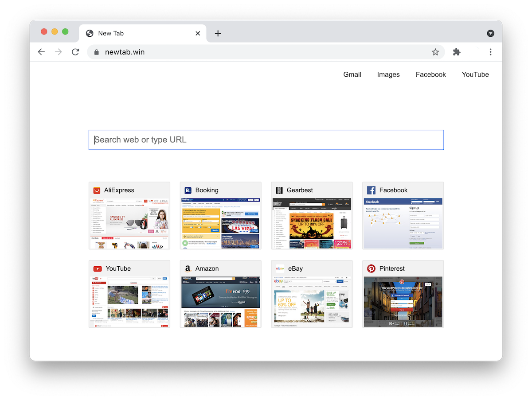Viewport: 532px width, 400px height.
Task: Click the Pinterest tile icon
Action: (371, 268)
